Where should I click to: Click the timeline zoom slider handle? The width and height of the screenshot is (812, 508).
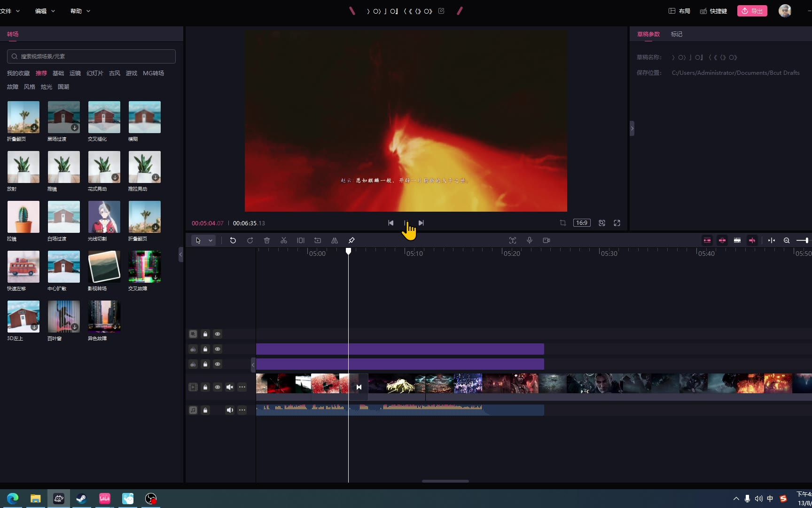point(806,240)
